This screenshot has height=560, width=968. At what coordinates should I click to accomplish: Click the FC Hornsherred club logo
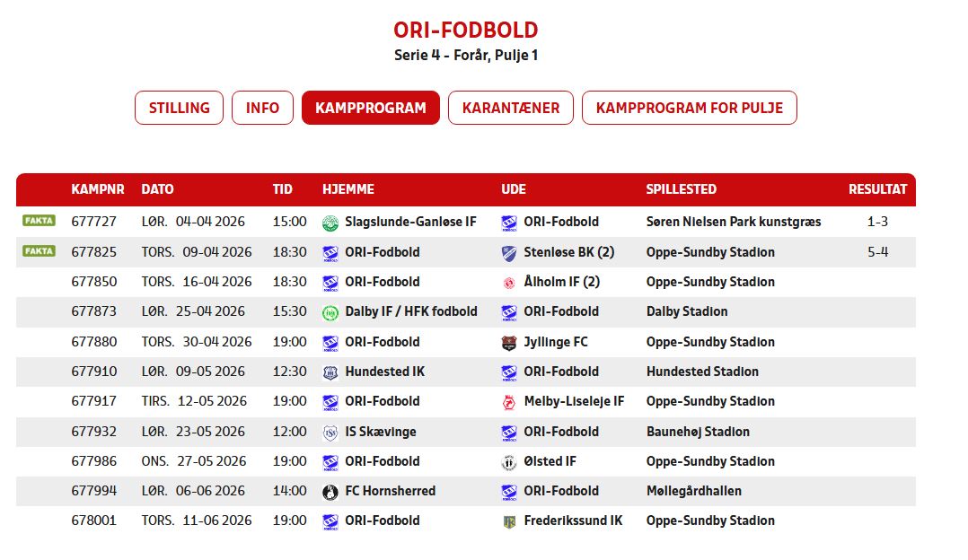pos(330,492)
